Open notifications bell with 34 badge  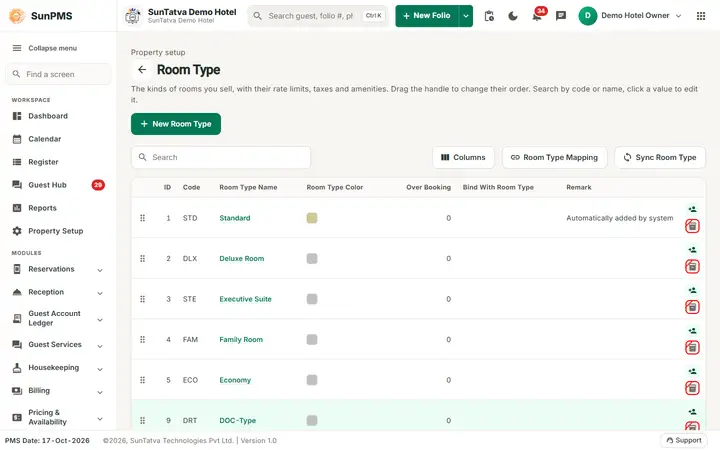(537, 16)
